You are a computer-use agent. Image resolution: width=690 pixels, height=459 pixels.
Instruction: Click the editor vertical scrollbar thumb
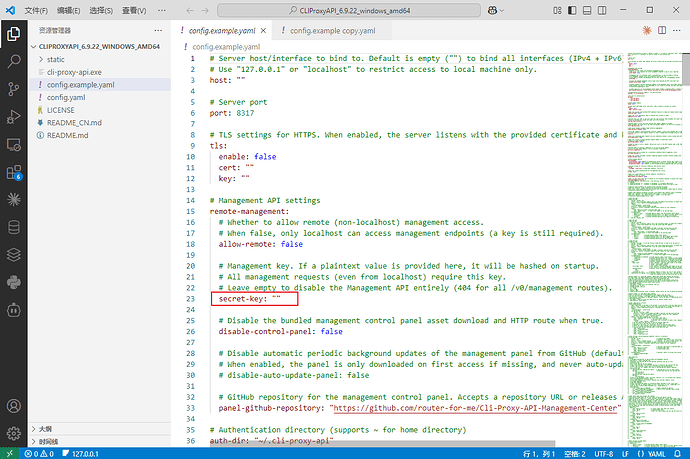(686, 69)
